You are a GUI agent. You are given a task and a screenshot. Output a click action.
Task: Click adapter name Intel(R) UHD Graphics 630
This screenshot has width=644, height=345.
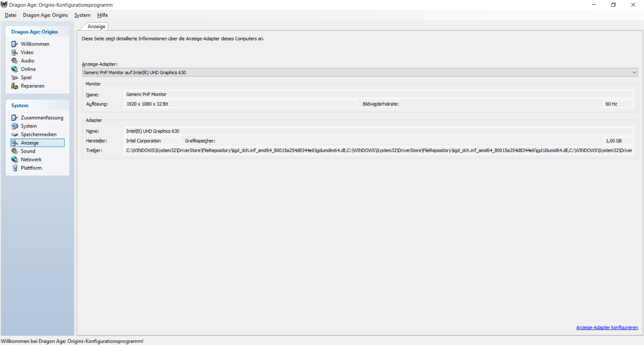(379, 131)
